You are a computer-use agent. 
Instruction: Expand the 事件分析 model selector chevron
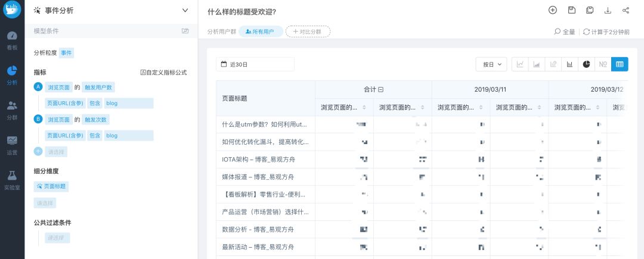click(185, 10)
